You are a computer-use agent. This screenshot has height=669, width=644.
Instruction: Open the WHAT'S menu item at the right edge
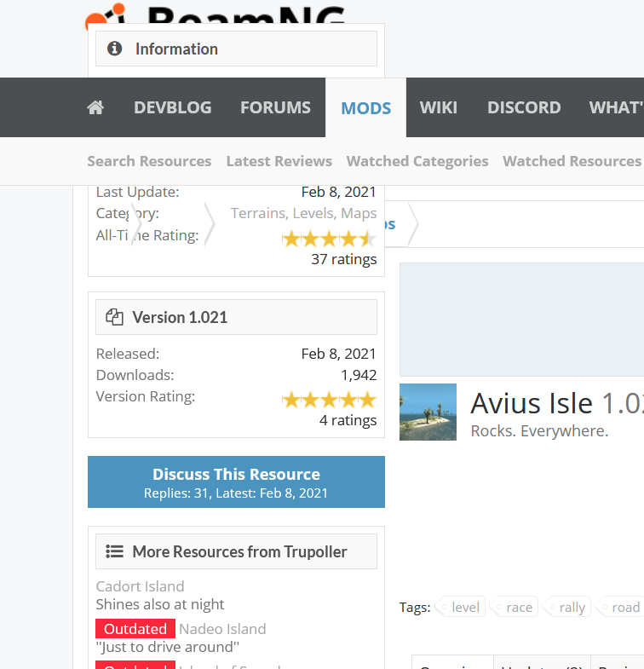616,107
